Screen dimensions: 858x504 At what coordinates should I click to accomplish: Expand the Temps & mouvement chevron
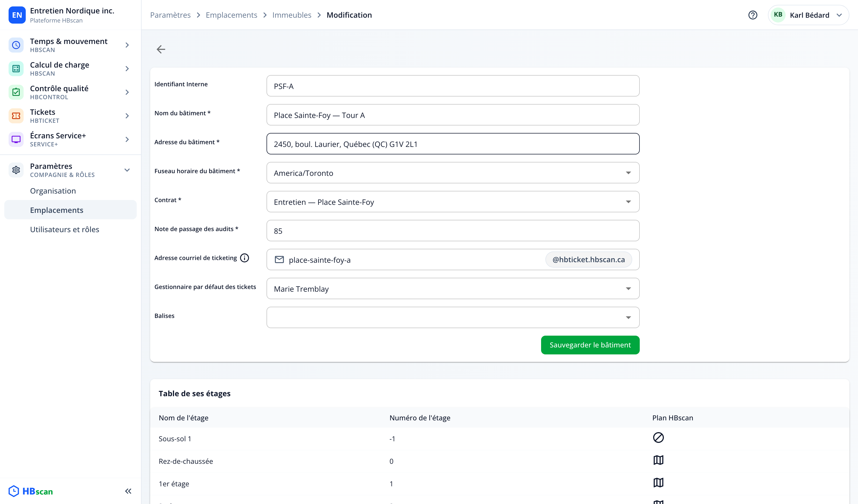127,45
